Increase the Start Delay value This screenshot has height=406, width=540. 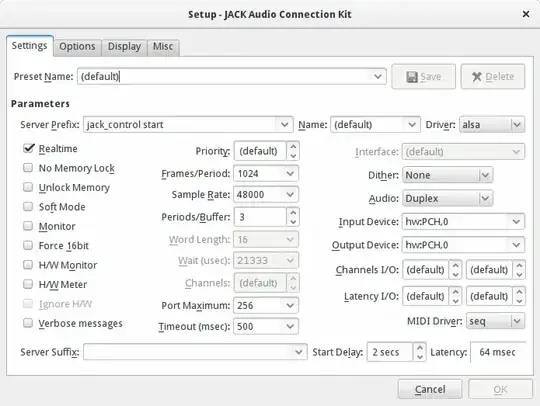pyautogui.click(x=419, y=347)
